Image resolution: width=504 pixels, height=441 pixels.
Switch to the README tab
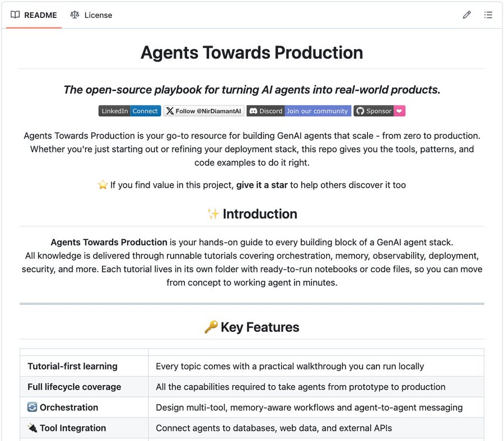[x=34, y=15]
